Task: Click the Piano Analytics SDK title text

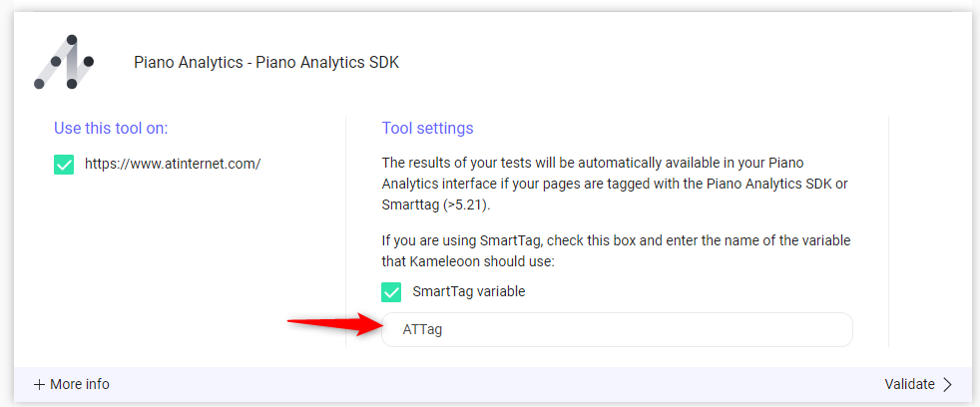Action: click(266, 63)
